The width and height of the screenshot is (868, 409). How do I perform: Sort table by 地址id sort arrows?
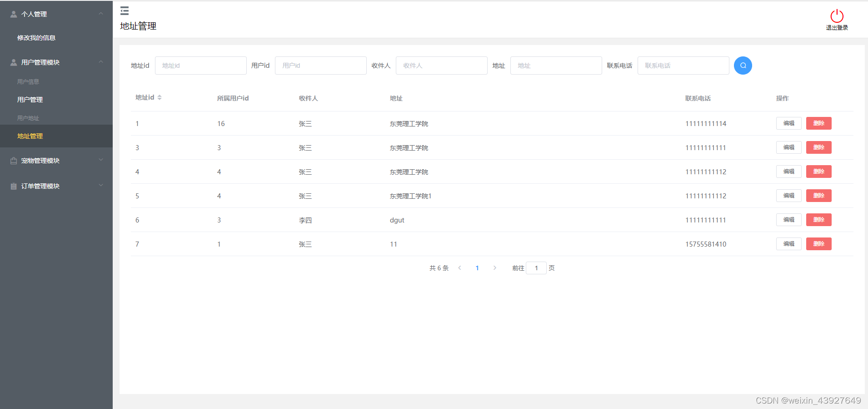160,97
